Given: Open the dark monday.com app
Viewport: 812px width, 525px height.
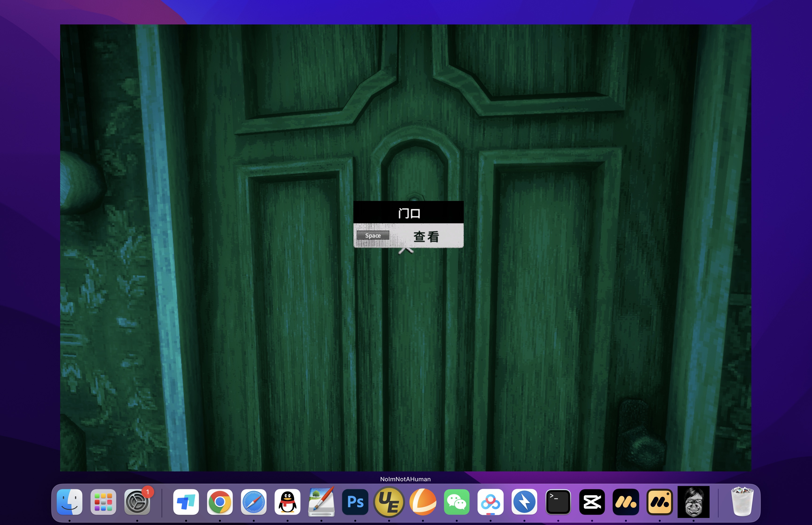Looking at the screenshot, I should coord(626,502).
